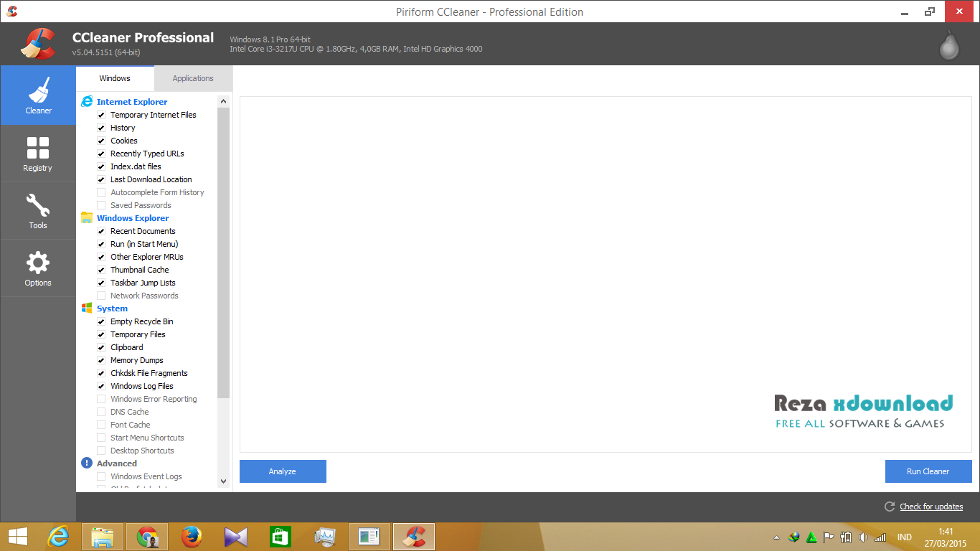Uncheck Thumbnail Cache

[101, 270]
